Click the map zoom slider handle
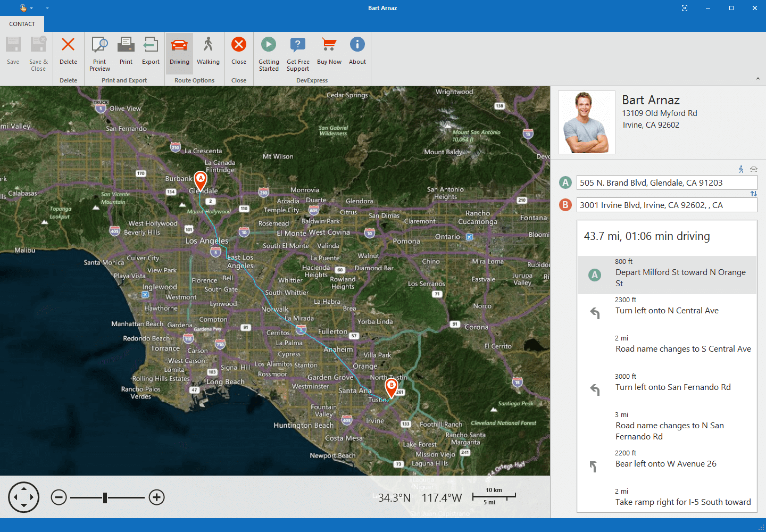Screen dimensions: 766x532 105,497
